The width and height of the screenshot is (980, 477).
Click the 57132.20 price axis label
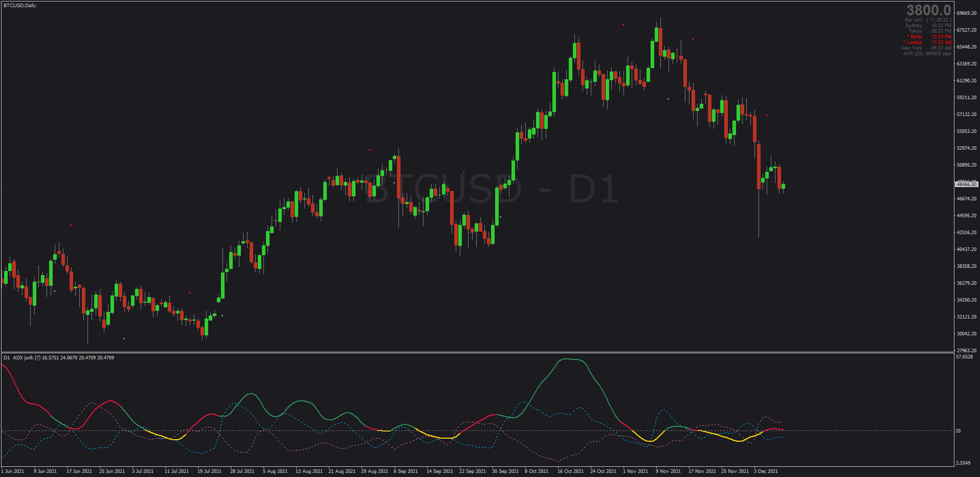pos(967,115)
